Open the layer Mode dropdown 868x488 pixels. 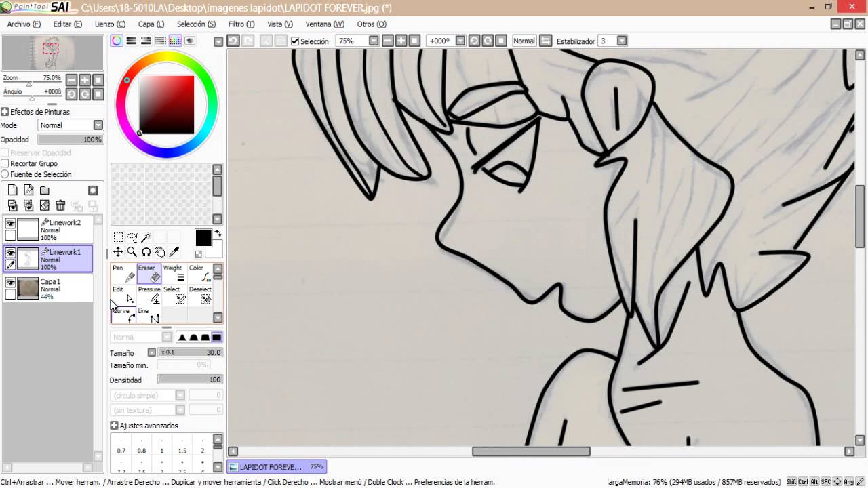point(98,125)
